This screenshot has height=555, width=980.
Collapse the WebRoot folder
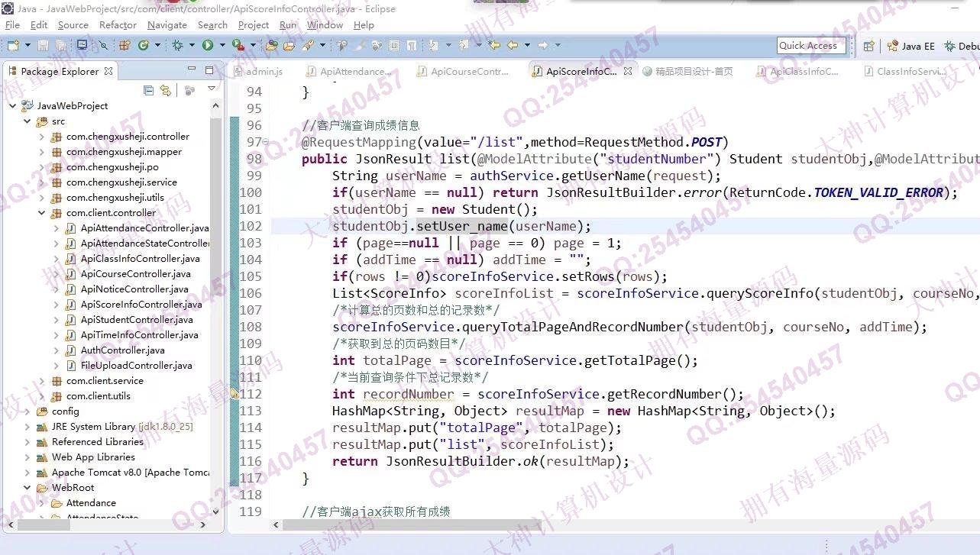point(27,488)
